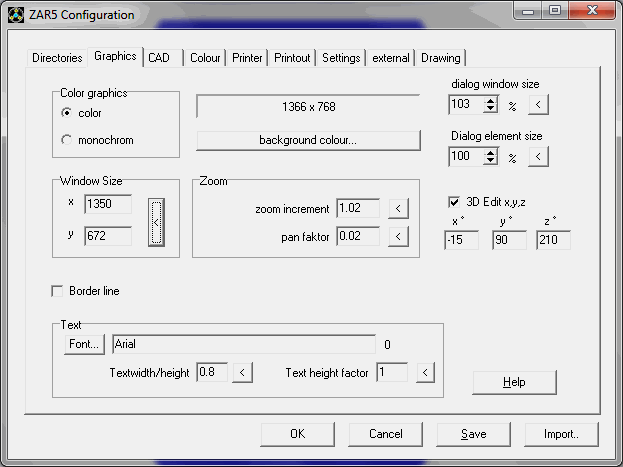Click the reset arrow beside Dialog element size
The height and width of the screenshot is (467, 623).
pyautogui.click(x=538, y=157)
